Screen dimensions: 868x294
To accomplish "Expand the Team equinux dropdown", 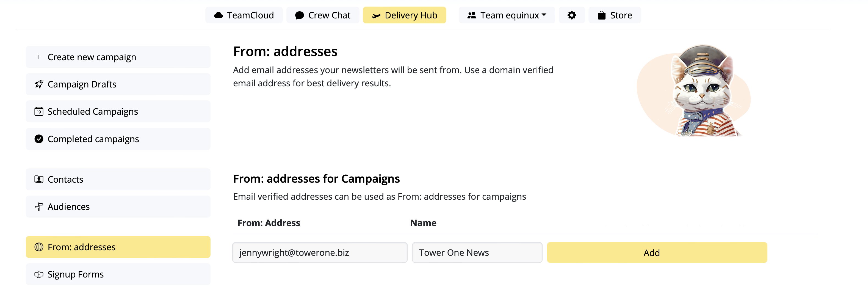I will (507, 15).
